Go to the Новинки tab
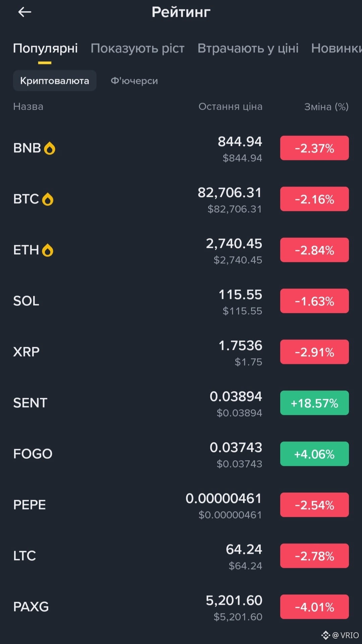 pyautogui.click(x=336, y=48)
